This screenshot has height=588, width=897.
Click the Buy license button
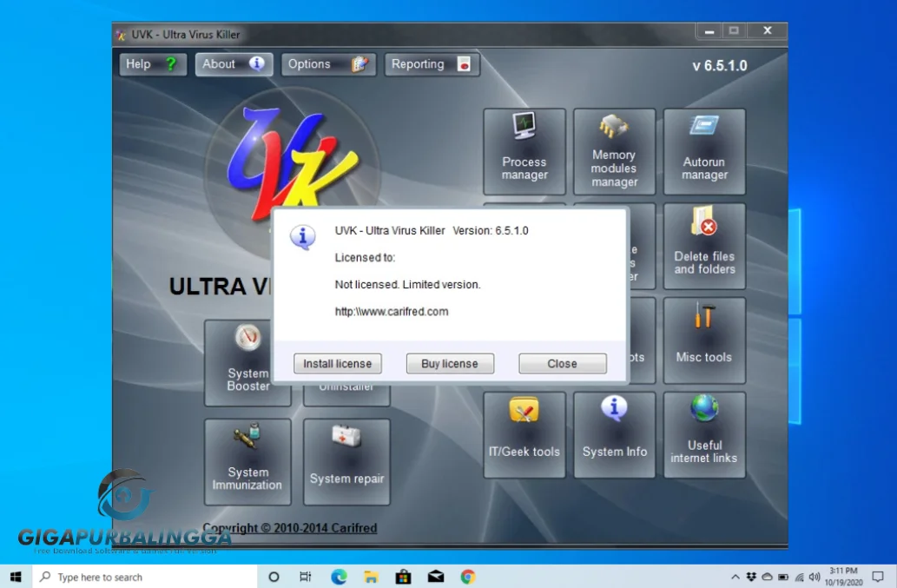pos(450,363)
